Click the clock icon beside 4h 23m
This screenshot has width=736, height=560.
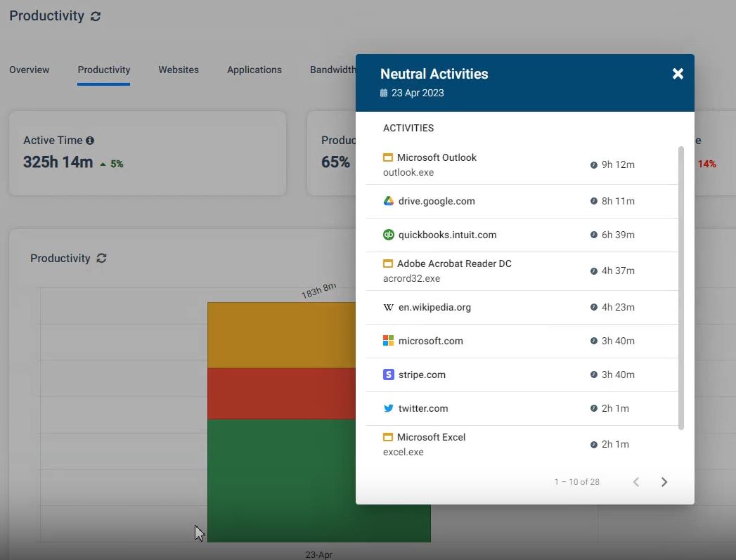(594, 307)
